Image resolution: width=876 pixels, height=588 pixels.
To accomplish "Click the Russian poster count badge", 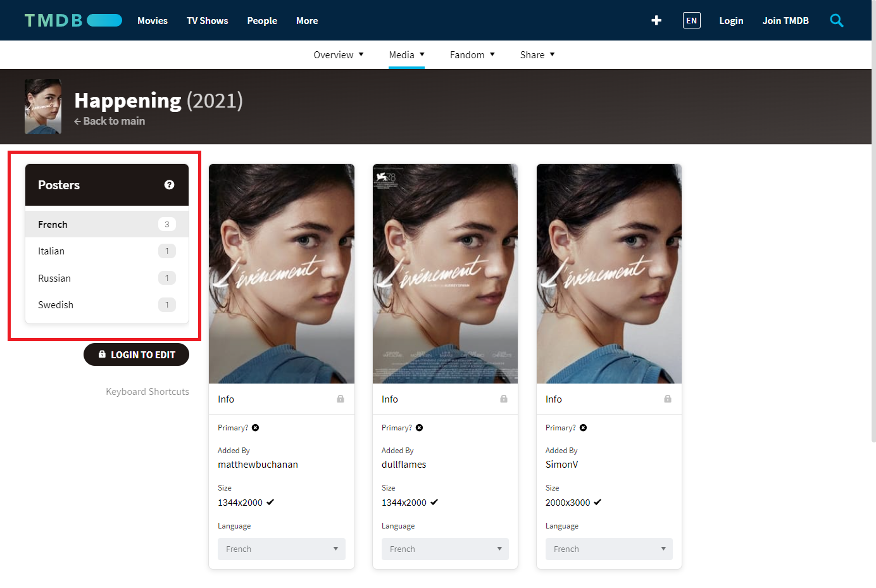I will point(167,278).
